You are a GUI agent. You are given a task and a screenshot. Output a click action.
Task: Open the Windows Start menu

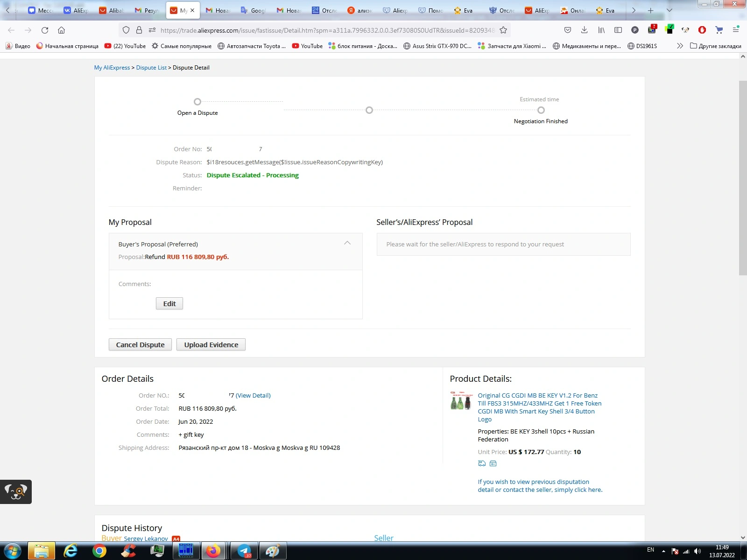[12, 551]
